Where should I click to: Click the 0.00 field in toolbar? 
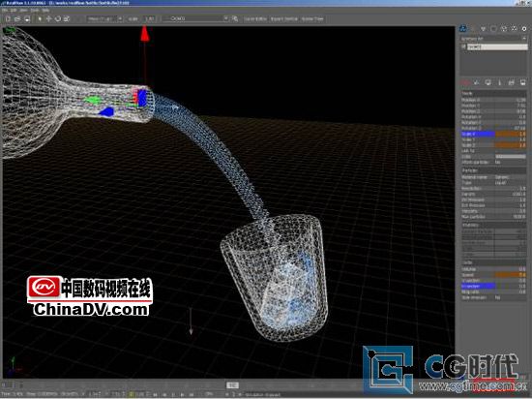point(133,19)
